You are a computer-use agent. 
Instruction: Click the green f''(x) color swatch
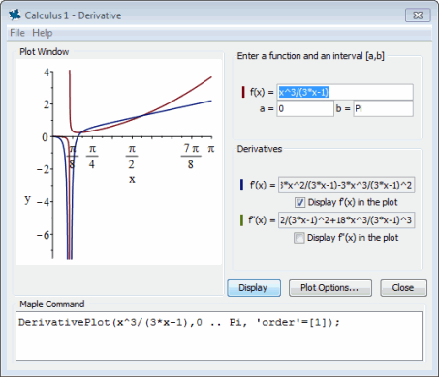click(x=241, y=220)
